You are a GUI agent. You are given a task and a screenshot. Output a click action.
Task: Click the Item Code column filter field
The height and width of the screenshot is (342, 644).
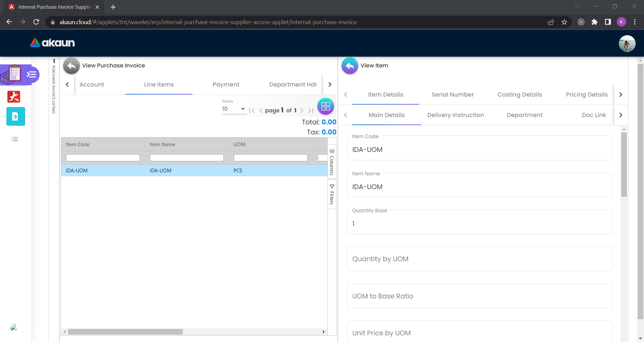(x=103, y=158)
